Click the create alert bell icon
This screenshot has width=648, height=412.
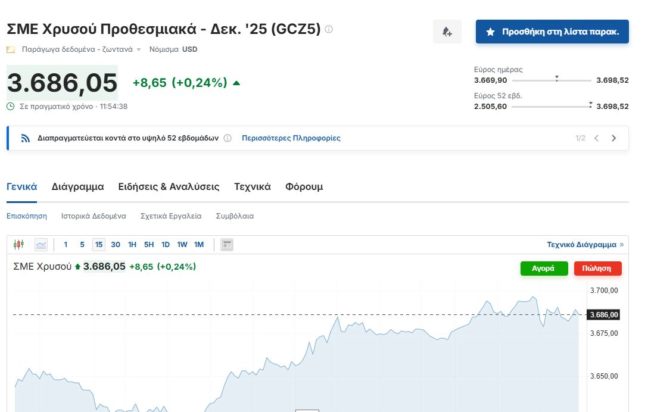[x=447, y=32]
